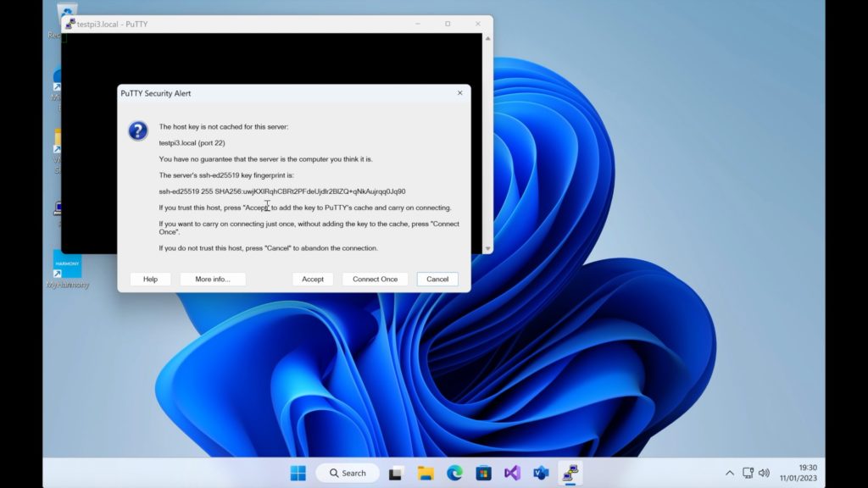This screenshot has width=868, height=488.
Task: Open Task View from the taskbar
Action: [396, 473]
